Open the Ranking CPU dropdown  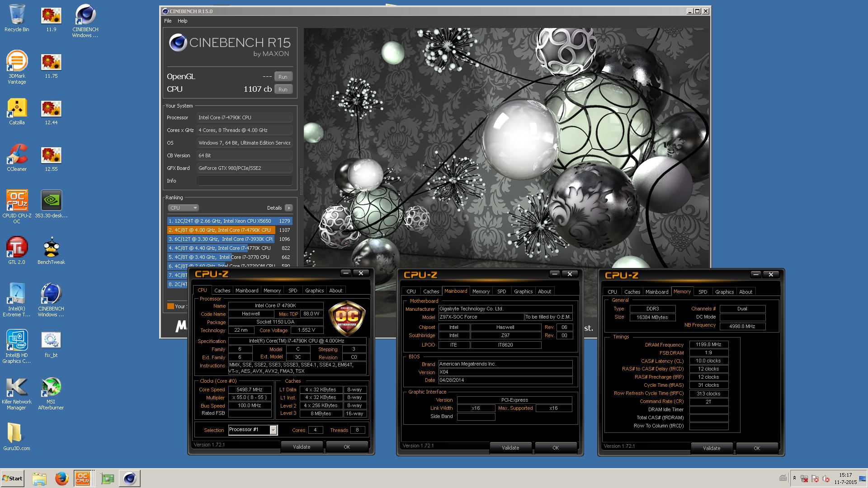point(184,208)
